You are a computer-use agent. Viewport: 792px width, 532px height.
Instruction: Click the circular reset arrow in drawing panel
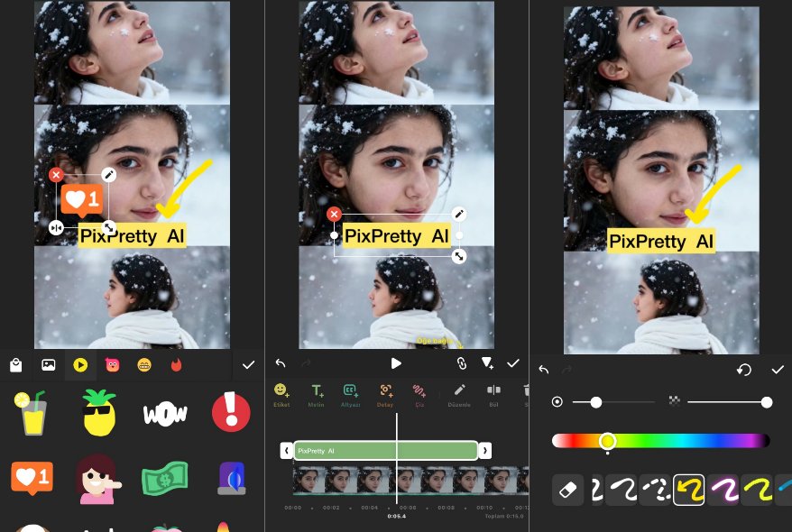[744, 370]
